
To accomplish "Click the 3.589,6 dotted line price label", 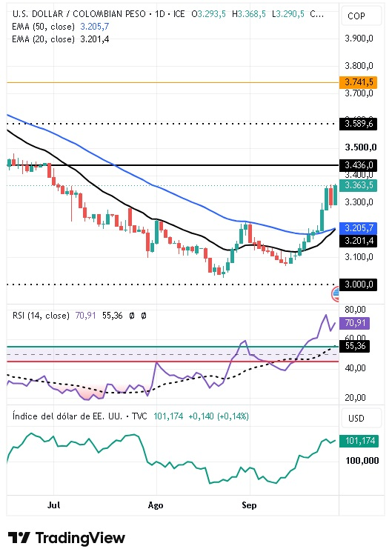I will [359, 124].
